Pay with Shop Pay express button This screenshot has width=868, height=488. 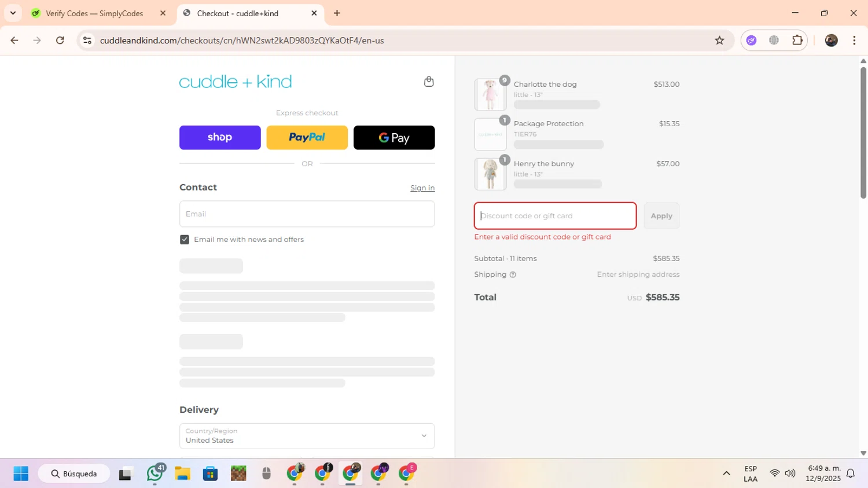pyautogui.click(x=220, y=138)
